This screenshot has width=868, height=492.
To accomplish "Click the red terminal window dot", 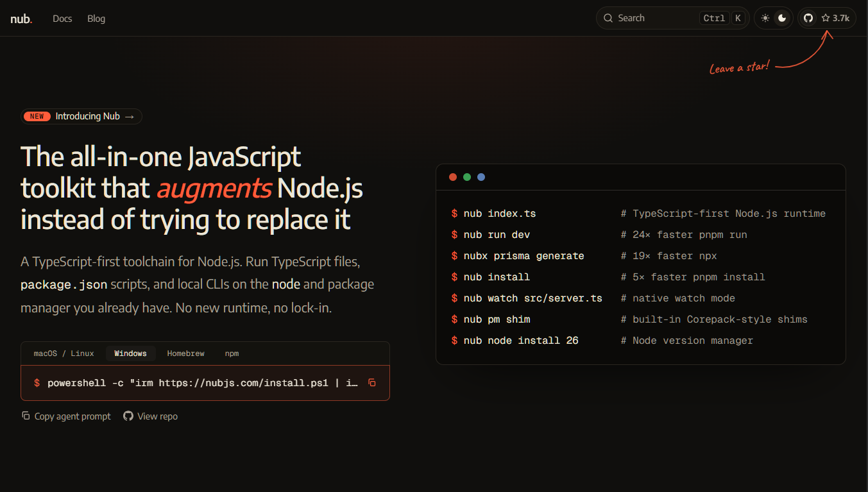I will (453, 177).
